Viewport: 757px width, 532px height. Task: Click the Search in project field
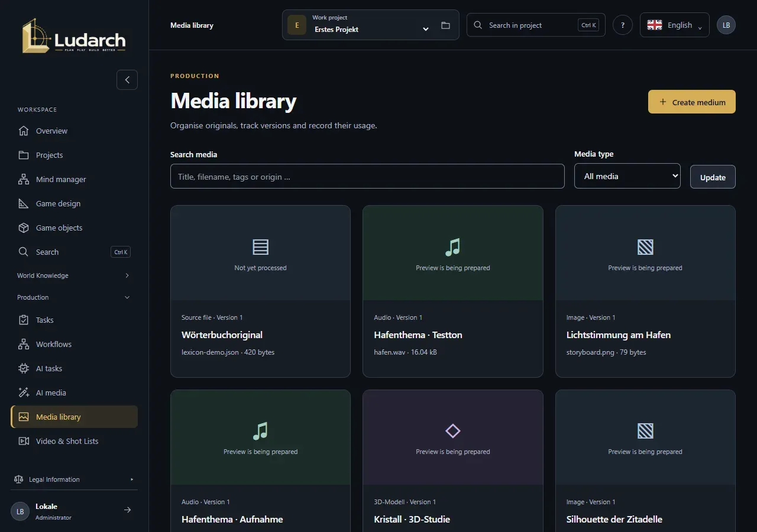tap(536, 25)
